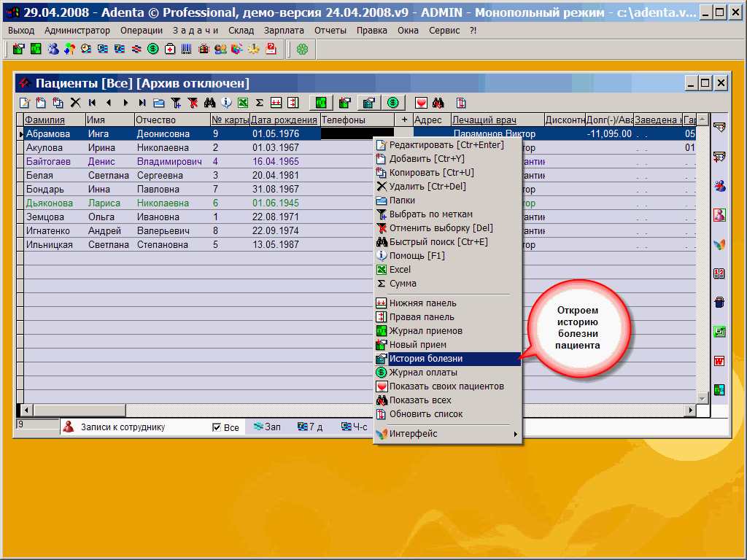Screen dimensions: 747x560
Task: Uncheck the 'Все' checkbox in bottom bar
Action: pos(217,427)
